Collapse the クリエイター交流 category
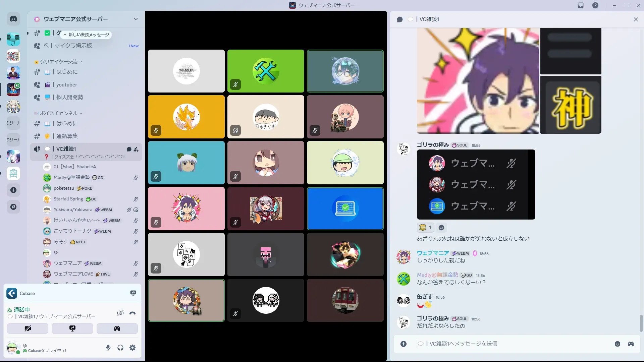 pos(59,62)
